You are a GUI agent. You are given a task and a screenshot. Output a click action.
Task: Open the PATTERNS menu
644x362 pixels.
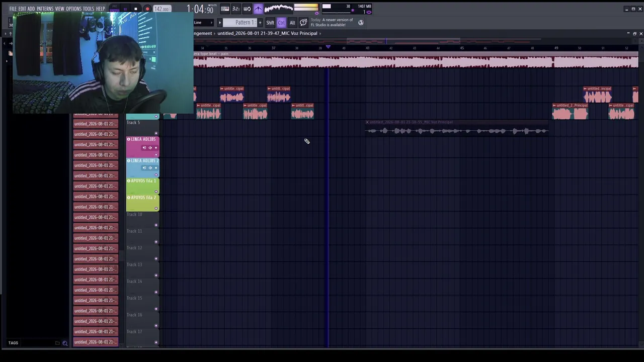coord(45,9)
